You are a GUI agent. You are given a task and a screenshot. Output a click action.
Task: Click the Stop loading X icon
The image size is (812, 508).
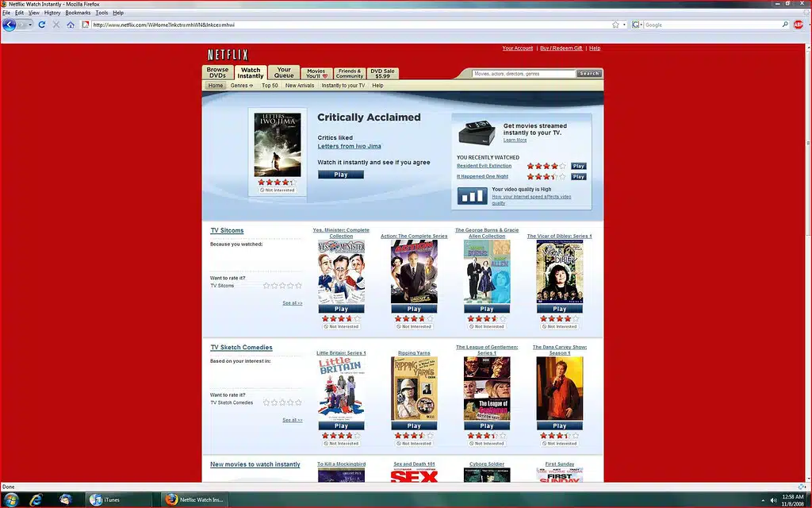56,25
